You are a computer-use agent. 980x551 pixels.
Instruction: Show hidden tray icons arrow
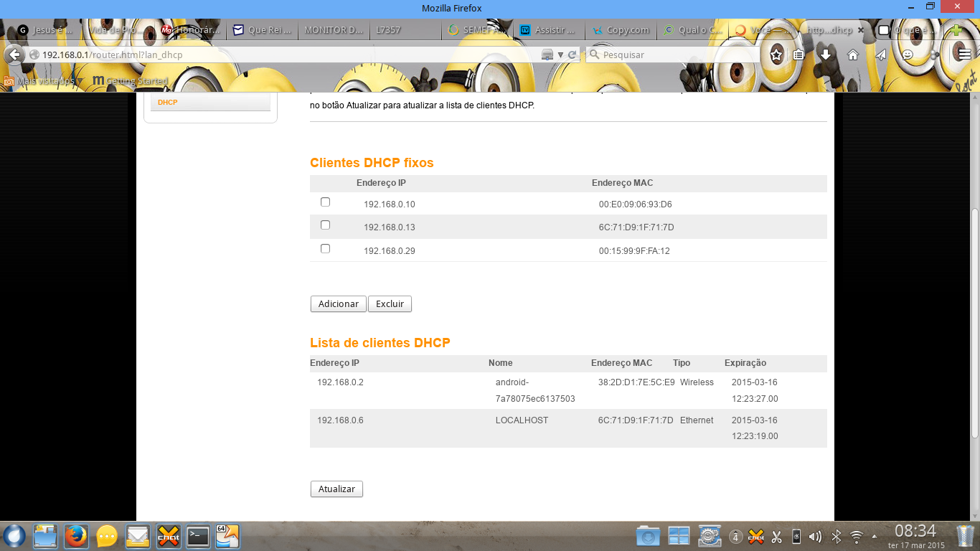(874, 537)
